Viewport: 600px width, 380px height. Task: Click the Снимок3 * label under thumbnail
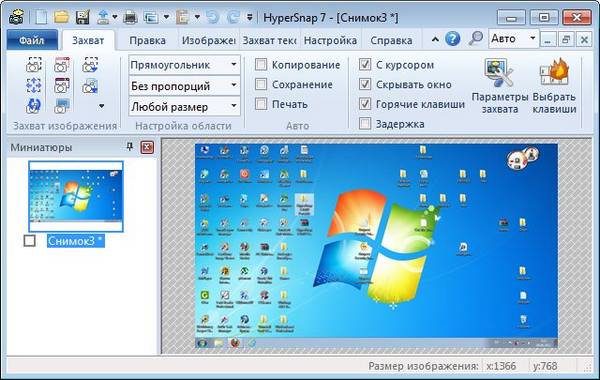pyautogui.click(x=76, y=241)
